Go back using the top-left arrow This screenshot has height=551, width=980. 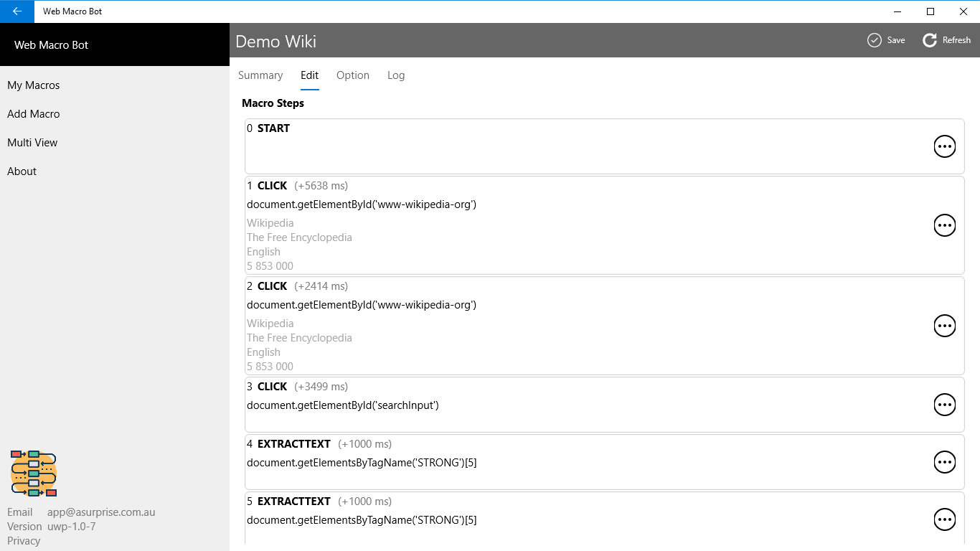click(x=17, y=11)
